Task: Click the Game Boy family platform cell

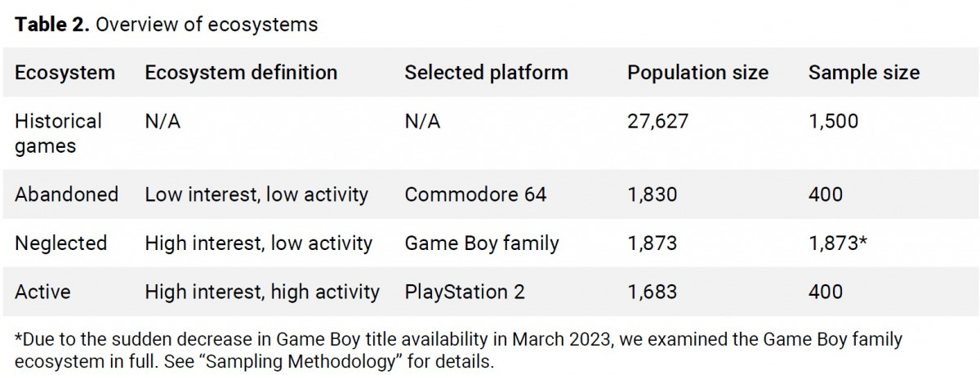Action: (482, 243)
